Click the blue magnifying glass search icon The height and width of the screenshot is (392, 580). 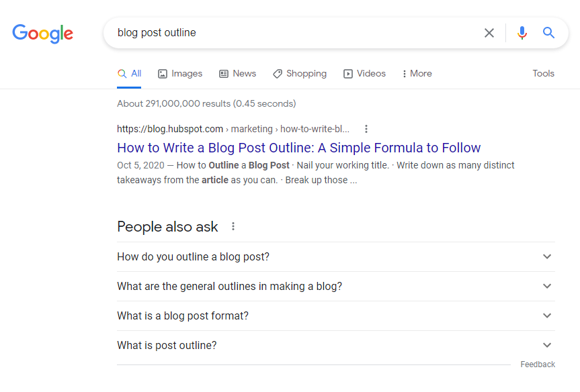(548, 33)
